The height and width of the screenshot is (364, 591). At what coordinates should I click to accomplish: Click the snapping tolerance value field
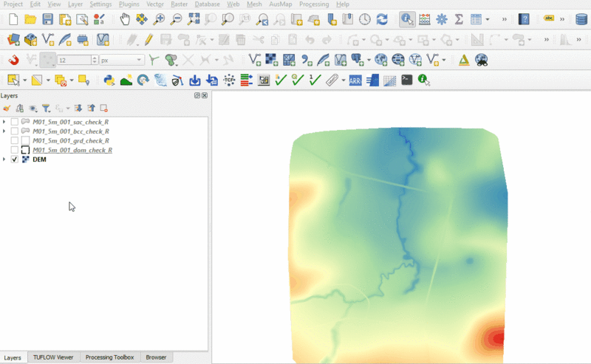[72, 60]
